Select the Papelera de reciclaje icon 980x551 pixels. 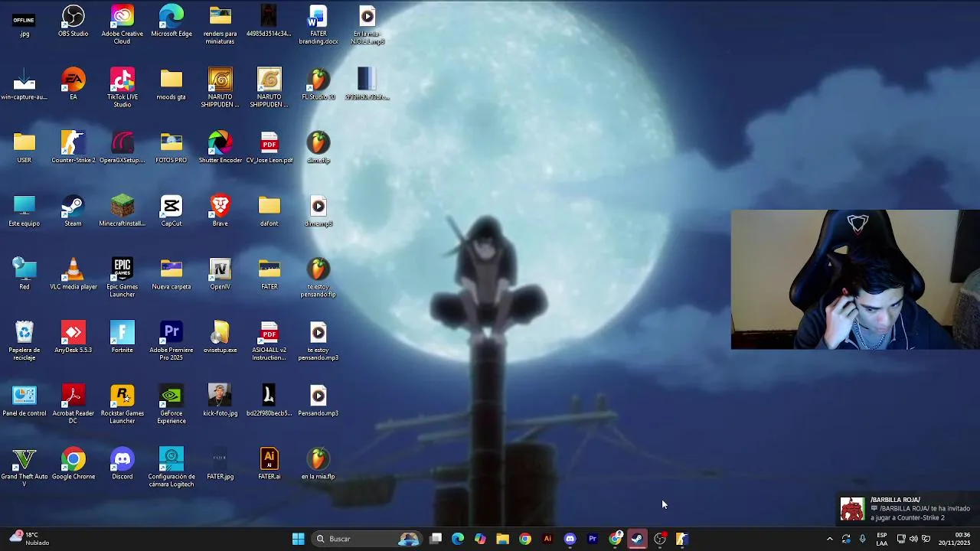click(24, 341)
